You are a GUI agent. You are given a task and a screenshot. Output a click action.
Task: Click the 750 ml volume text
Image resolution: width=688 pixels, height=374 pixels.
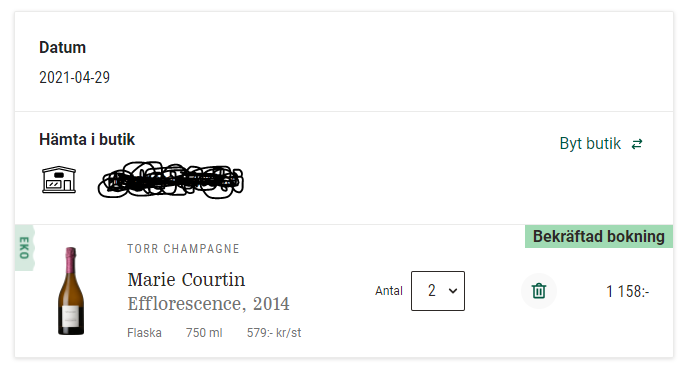[204, 333]
